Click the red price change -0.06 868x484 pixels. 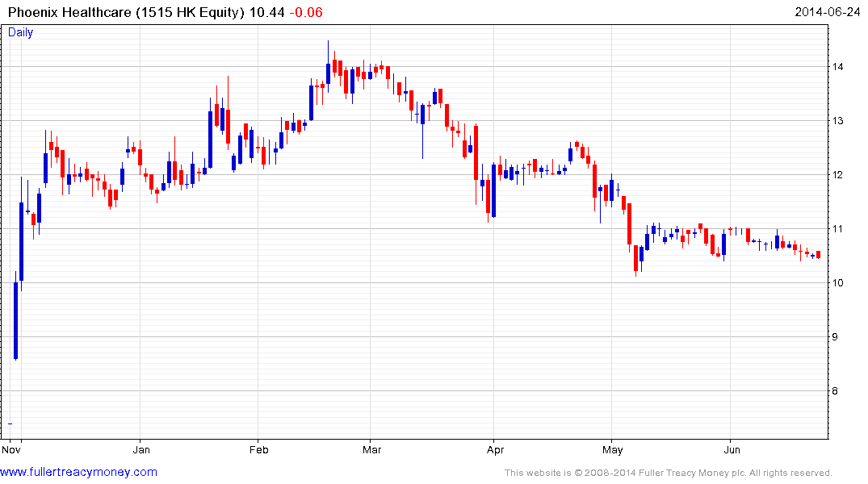306,12
